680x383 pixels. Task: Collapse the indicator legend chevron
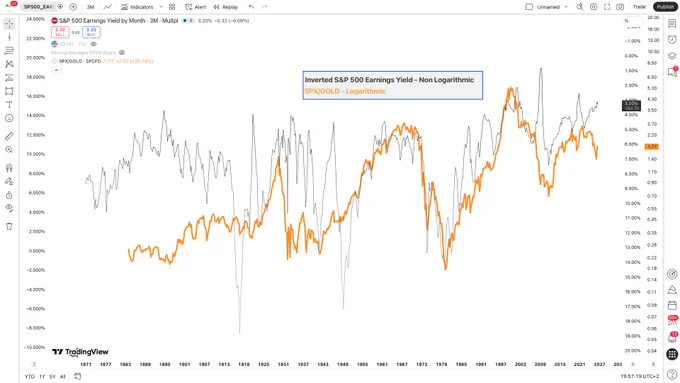pos(56,70)
